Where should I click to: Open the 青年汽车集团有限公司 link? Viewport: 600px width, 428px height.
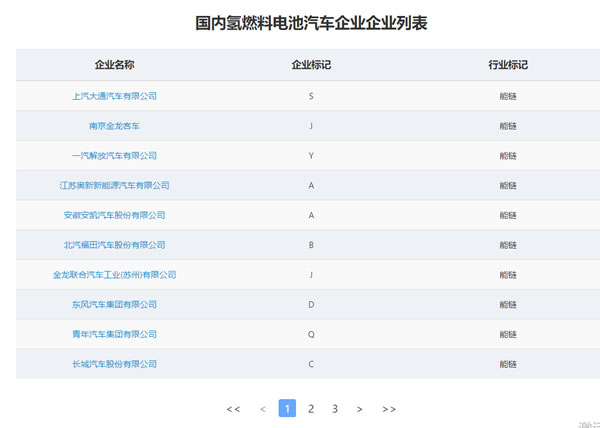click(114, 334)
